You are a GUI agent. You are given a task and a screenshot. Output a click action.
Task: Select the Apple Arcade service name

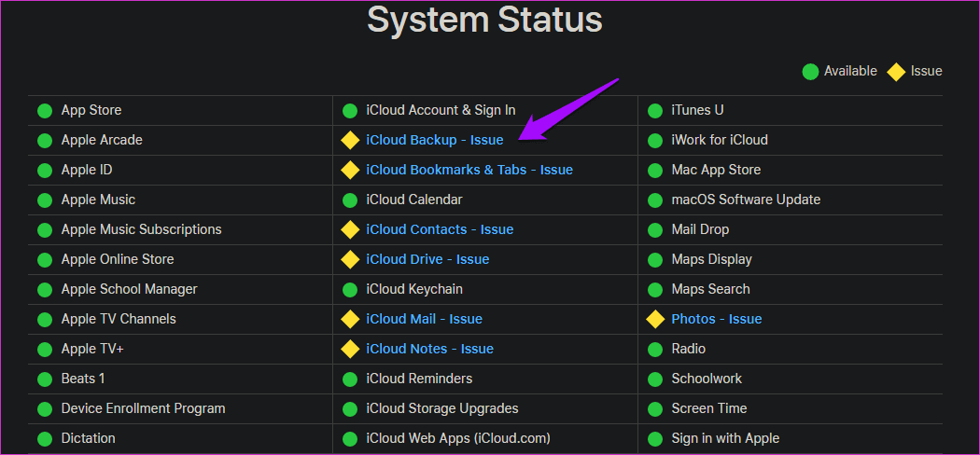[102, 141]
